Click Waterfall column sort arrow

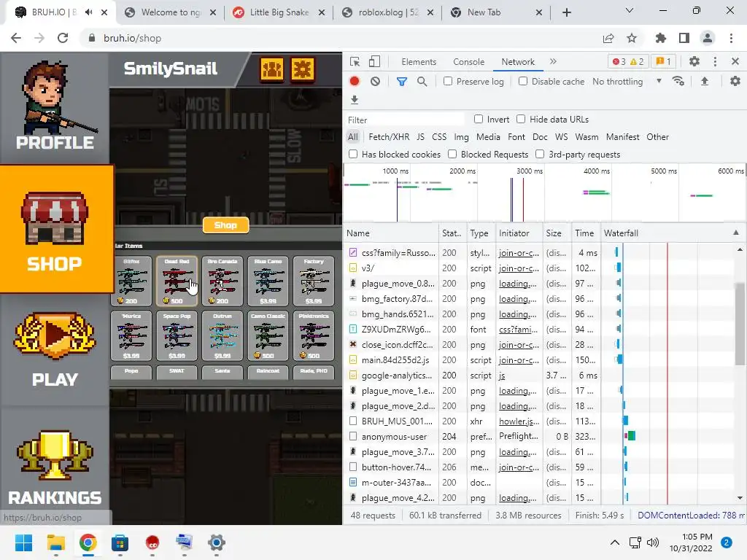(736, 233)
